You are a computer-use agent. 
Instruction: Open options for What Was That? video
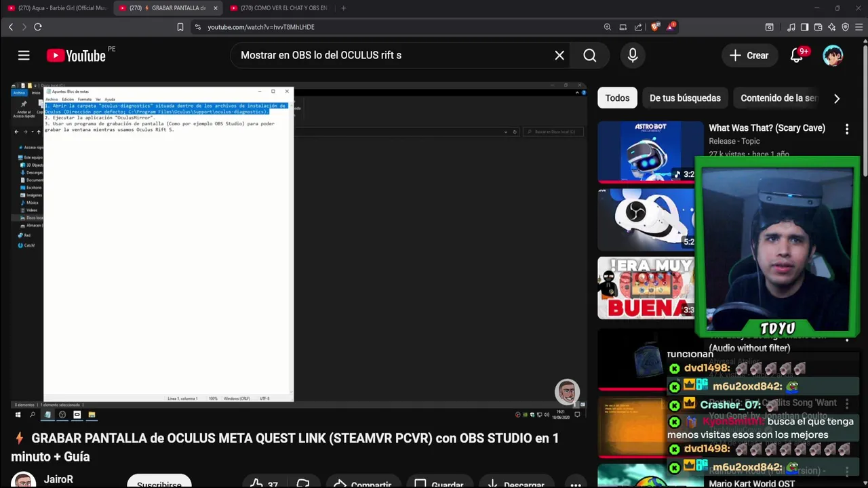847,129
